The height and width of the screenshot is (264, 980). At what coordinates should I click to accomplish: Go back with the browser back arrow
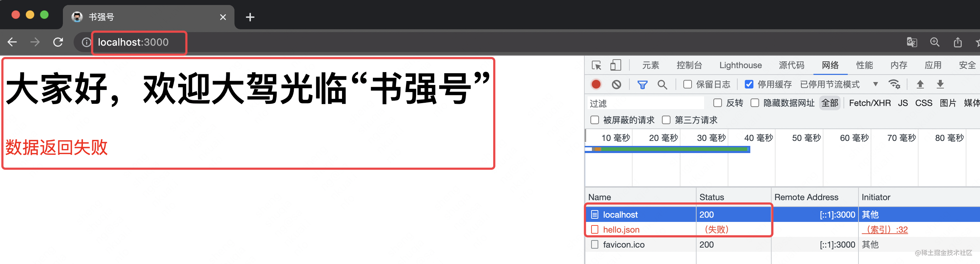[x=12, y=42]
